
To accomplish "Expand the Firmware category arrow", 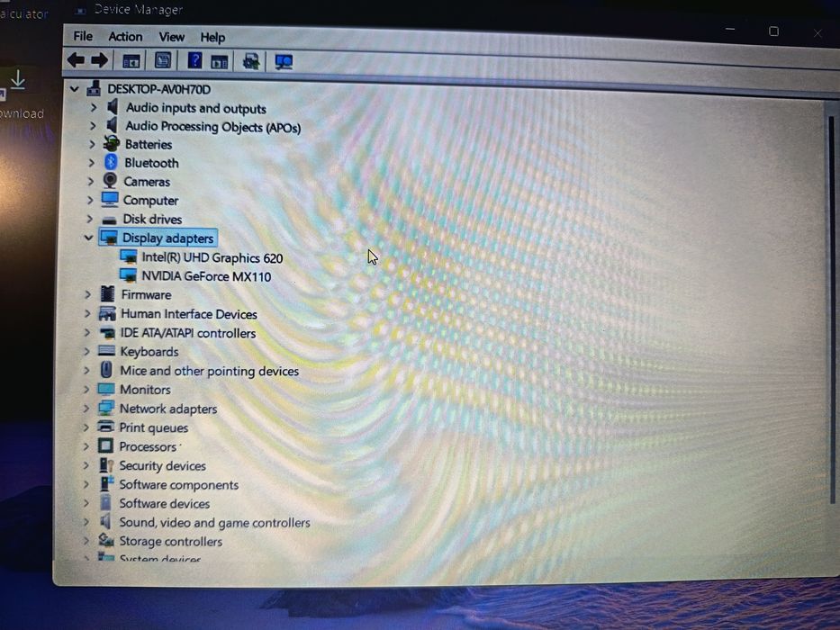I will 88,294.
